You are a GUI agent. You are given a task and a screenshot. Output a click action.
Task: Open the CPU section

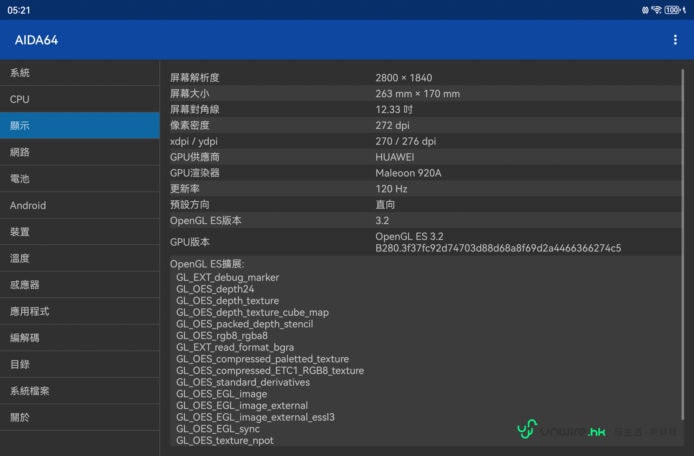pyautogui.click(x=80, y=99)
